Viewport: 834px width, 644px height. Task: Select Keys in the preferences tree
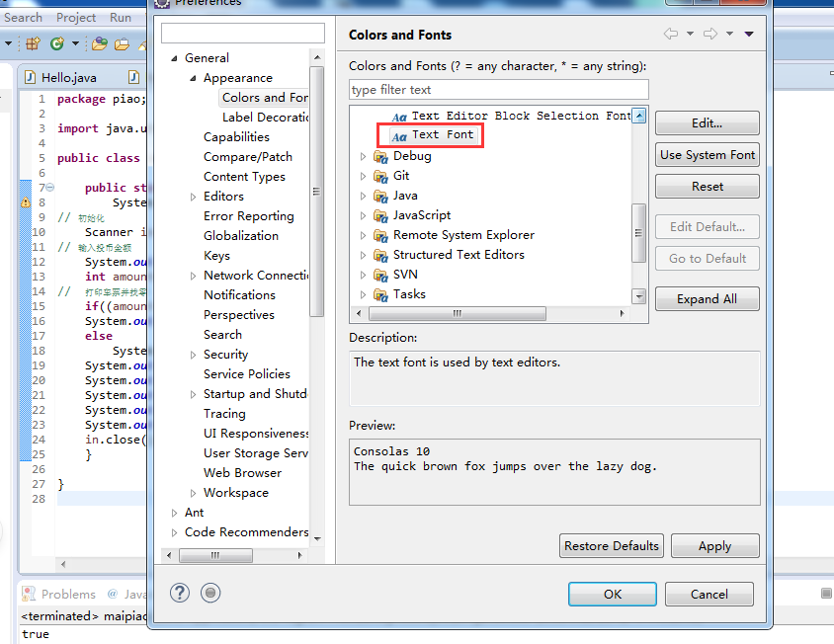click(216, 256)
